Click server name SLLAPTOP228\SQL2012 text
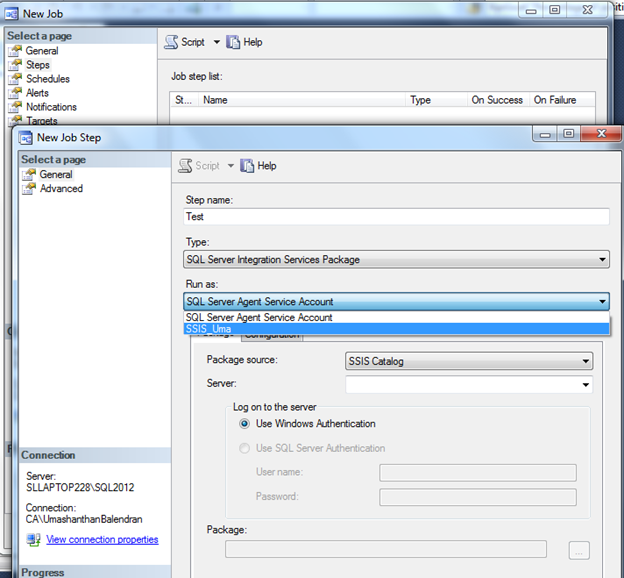Image resolution: width=624 pixels, height=578 pixels. pyautogui.click(x=80, y=488)
